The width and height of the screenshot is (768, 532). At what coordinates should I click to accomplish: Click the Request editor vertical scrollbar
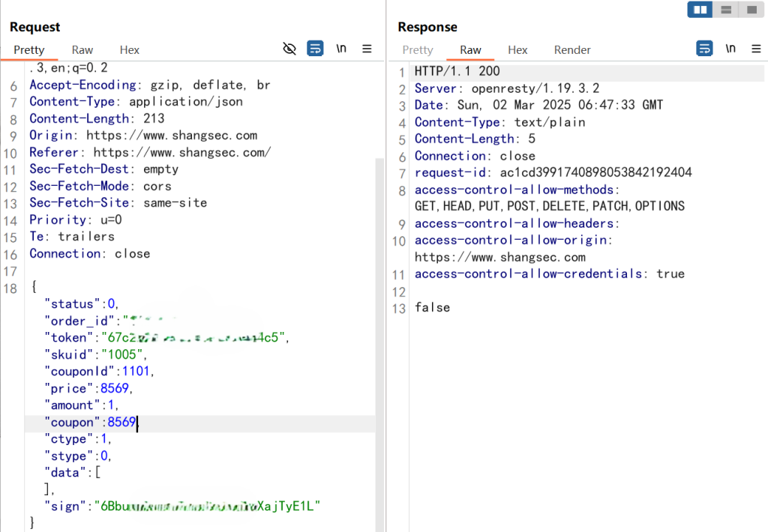point(379,300)
